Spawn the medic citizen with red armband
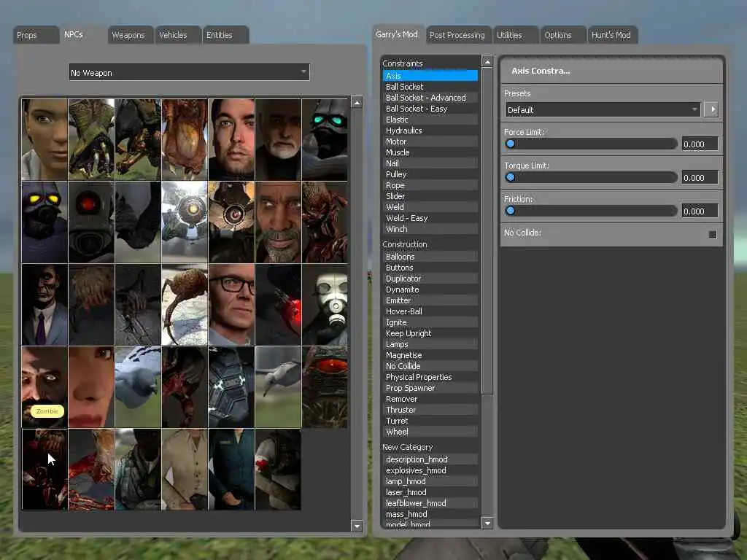747x560 pixels. pos(278,470)
